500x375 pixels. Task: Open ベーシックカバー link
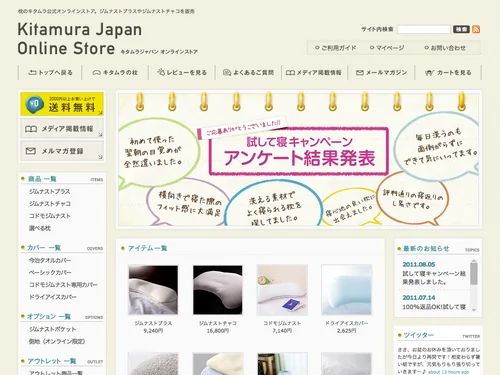pyautogui.click(x=50, y=272)
